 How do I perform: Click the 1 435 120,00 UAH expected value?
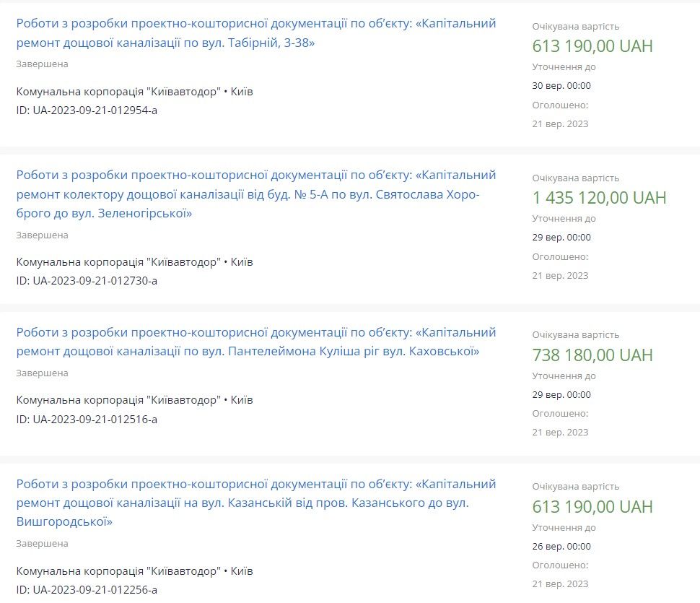[599, 198]
